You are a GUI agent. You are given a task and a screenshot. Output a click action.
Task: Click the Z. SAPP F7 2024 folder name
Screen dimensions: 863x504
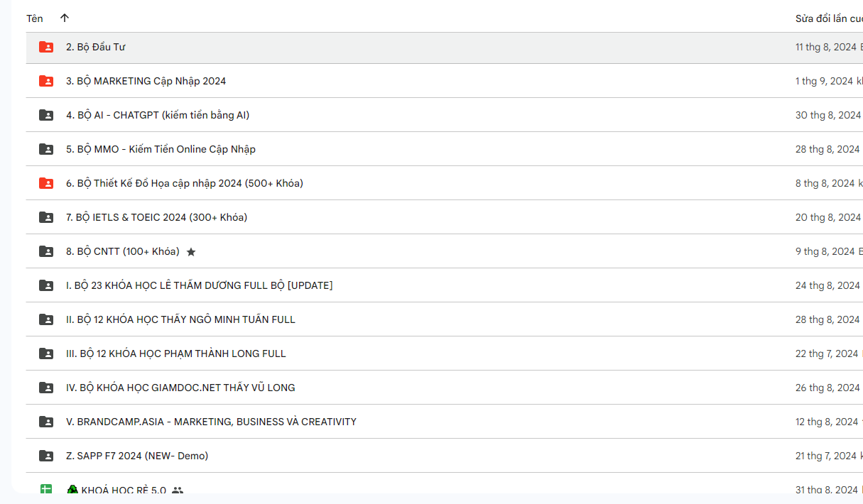click(137, 456)
